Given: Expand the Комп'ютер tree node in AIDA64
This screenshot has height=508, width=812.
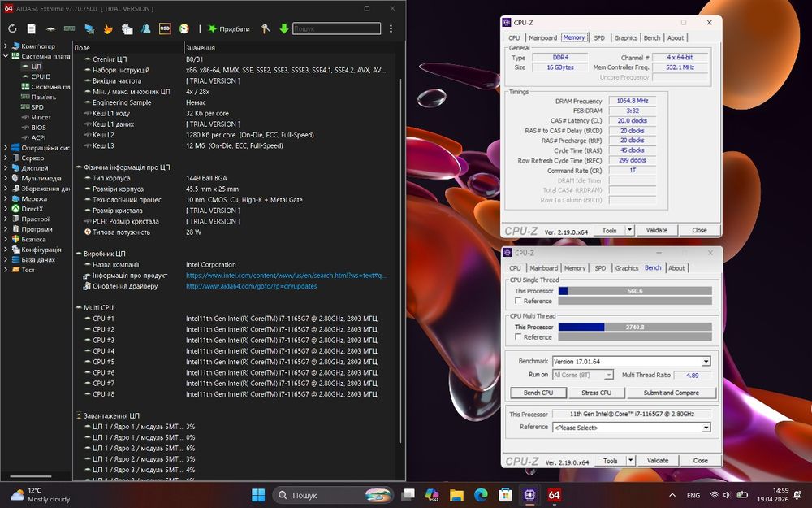Looking at the screenshot, I should click(6, 46).
